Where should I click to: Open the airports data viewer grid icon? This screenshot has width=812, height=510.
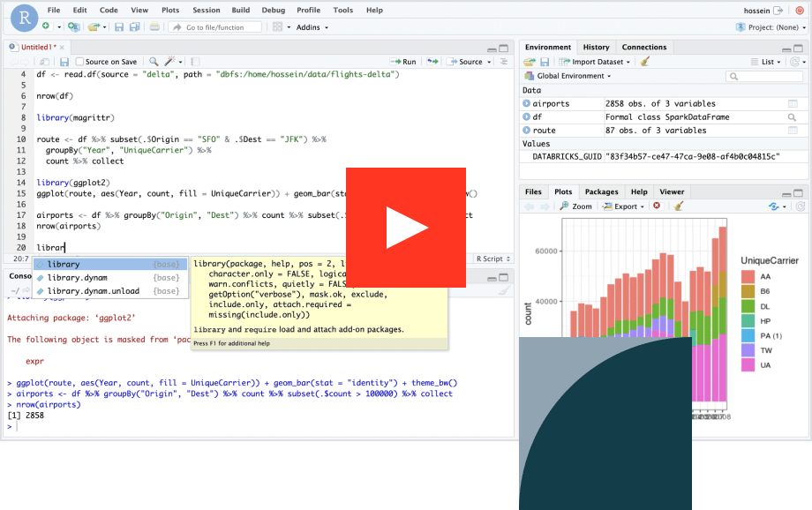(x=793, y=104)
